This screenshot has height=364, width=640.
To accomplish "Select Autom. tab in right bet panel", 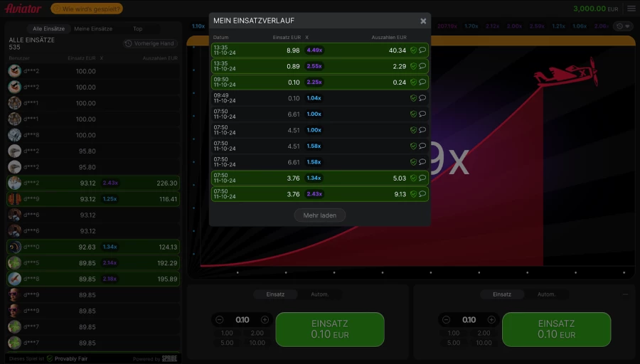I will [x=546, y=294].
